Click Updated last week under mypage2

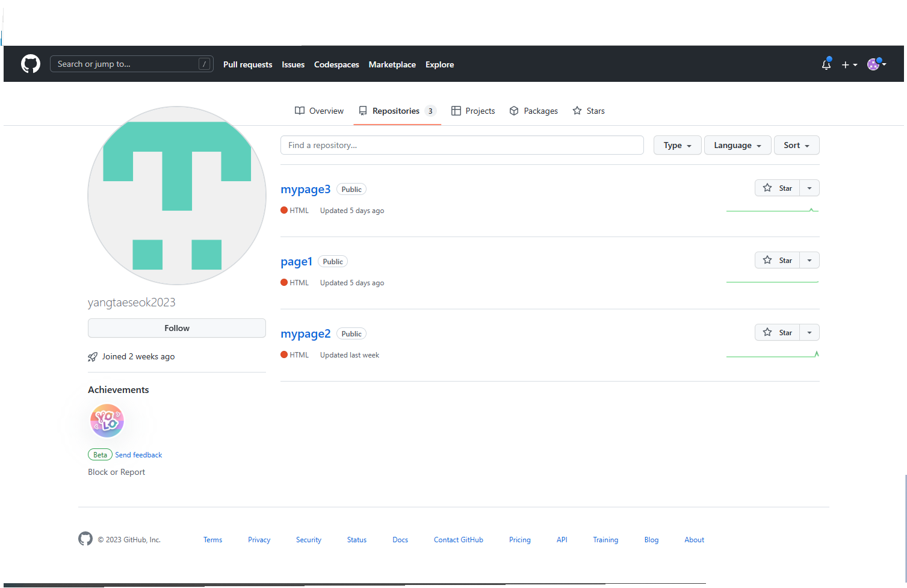tap(350, 355)
